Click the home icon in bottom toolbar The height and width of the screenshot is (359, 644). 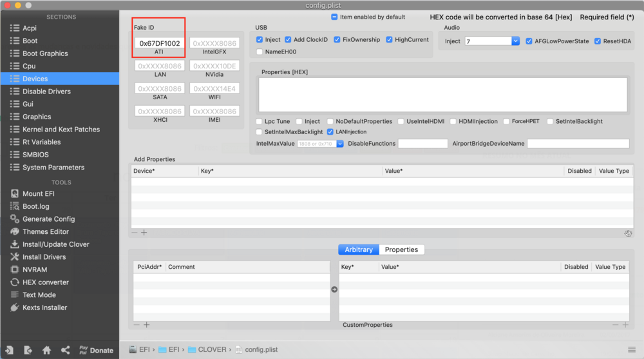(46, 350)
